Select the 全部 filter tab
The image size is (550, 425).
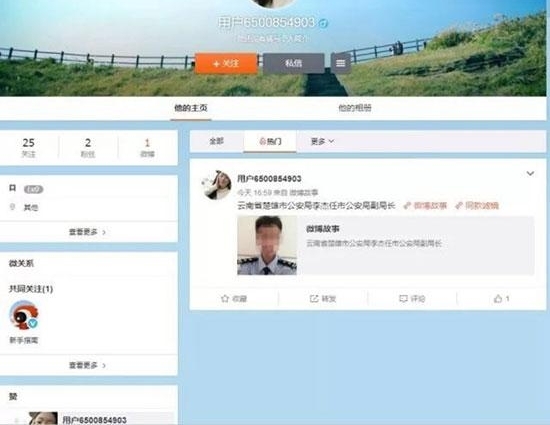216,141
